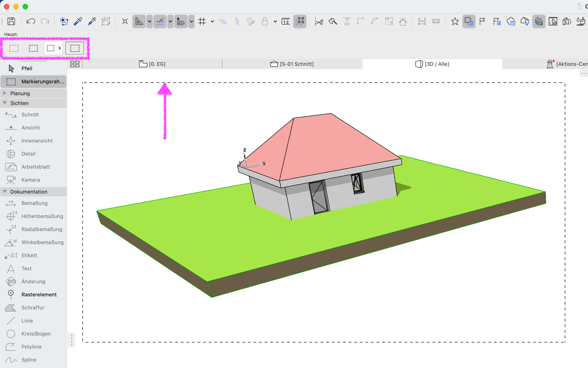Select the Arbeitsblatt tool
588x368 pixels.
coord(33,167)
